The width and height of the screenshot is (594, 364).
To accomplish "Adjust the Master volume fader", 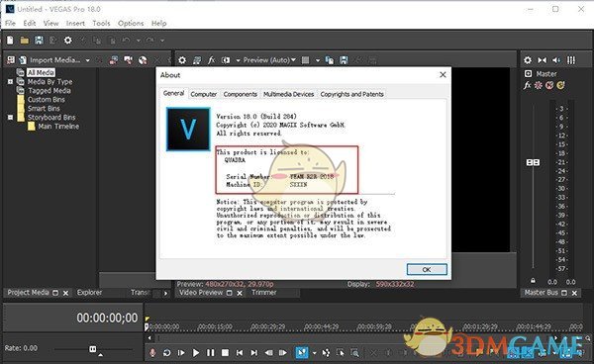I will click(x=533, y=162).
